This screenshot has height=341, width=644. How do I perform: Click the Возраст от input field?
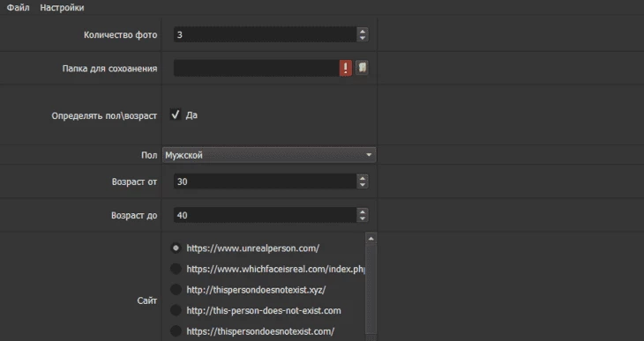point(265,181)
